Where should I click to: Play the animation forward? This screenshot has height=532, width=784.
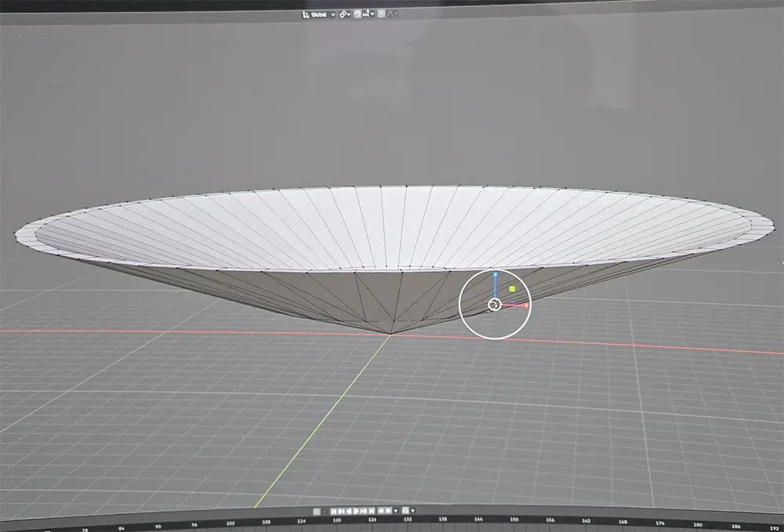tap(356, 512)
